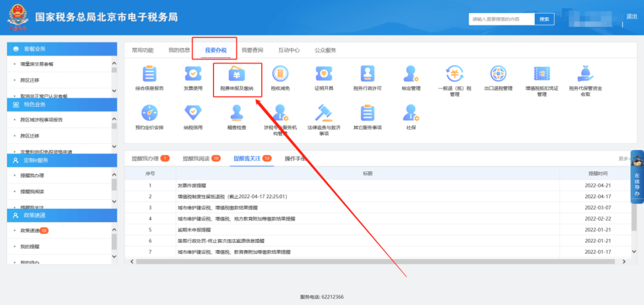Image resolution: width=644 pixels, height=305 pixels.
Task: Open 税费申报及缴纳 icon
Action: 236,75
